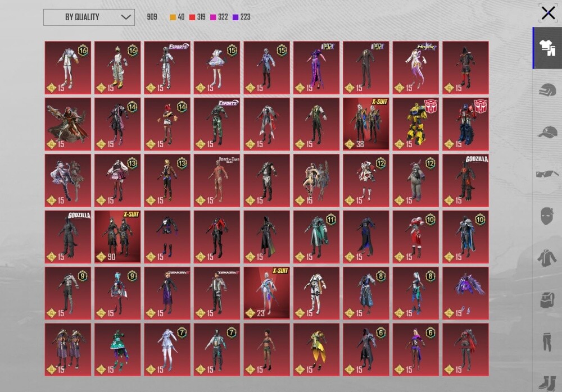Screen dimensions: 562x392
Task: Open the cap headwear category icon
Action: tap(547, 132)
